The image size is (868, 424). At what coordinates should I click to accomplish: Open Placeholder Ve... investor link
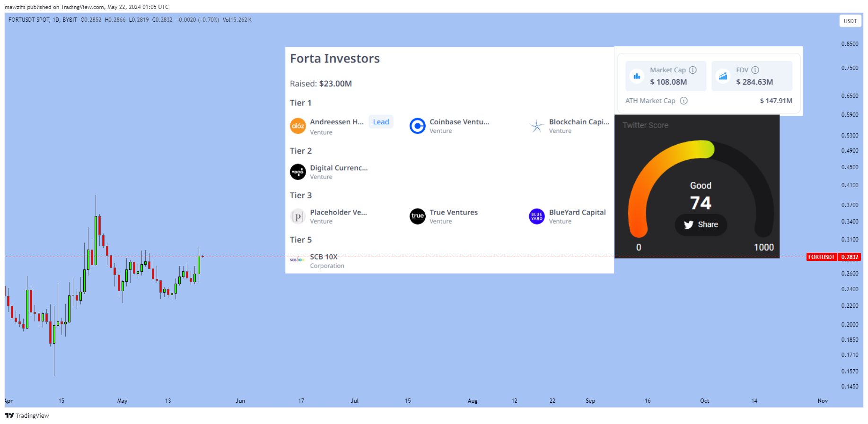pos(338,213)
